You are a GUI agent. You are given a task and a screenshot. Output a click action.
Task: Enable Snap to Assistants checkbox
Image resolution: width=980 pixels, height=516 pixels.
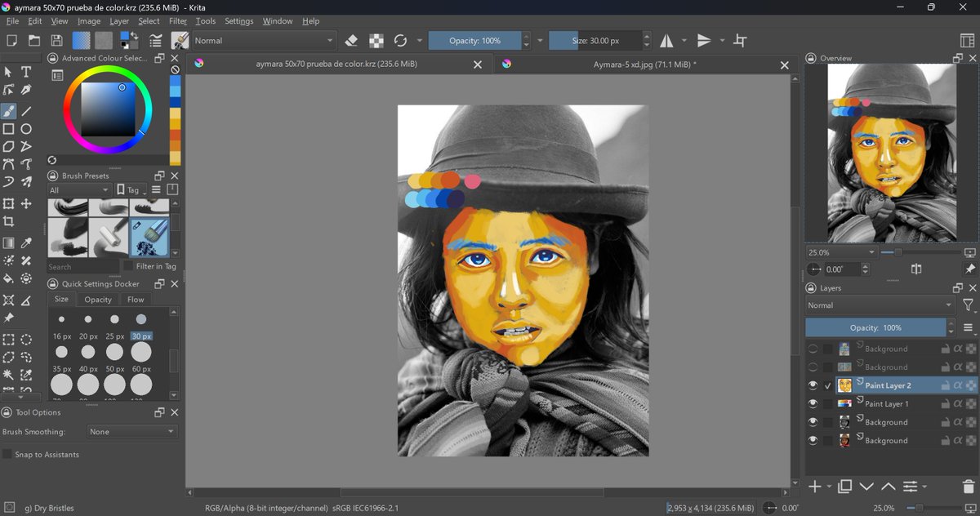tap(7, 454)
